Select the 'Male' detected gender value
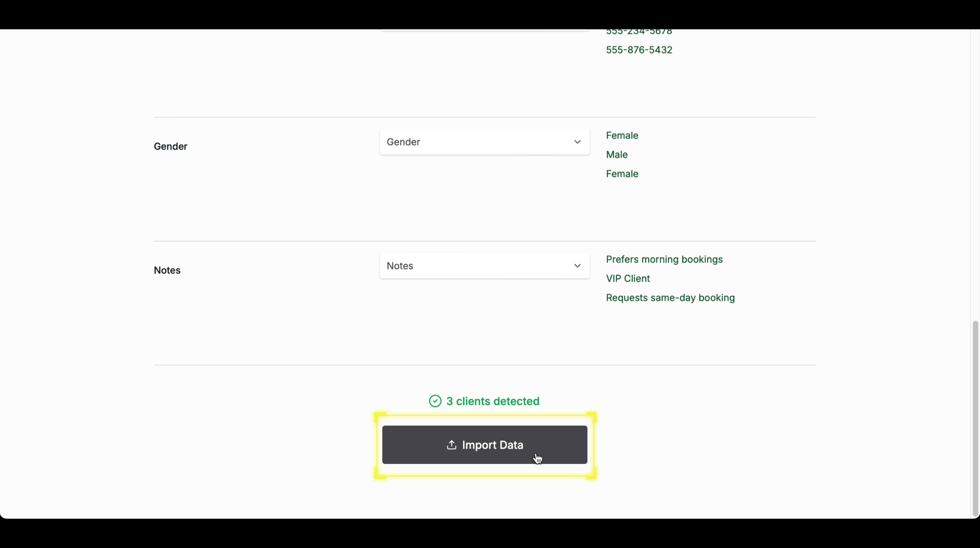The width and height of the screenshot is (980, 548). coord(616,155)
